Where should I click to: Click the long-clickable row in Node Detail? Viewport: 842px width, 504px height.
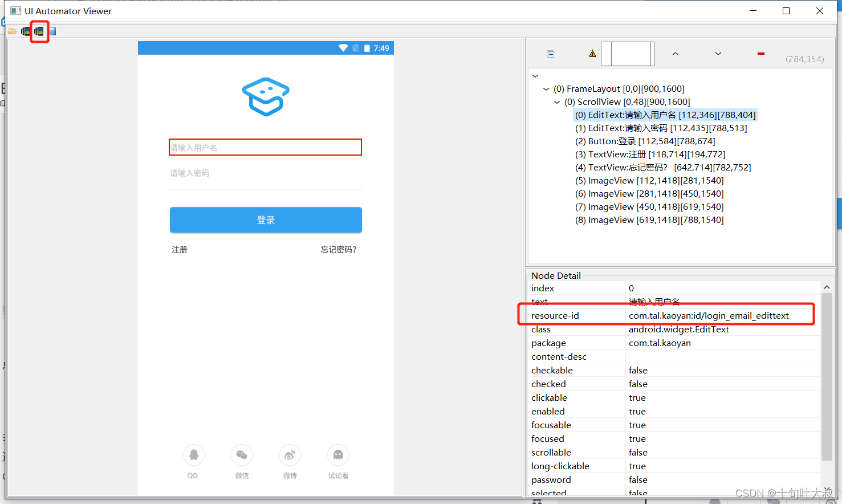pyautogui.click(x=674, y=466)
